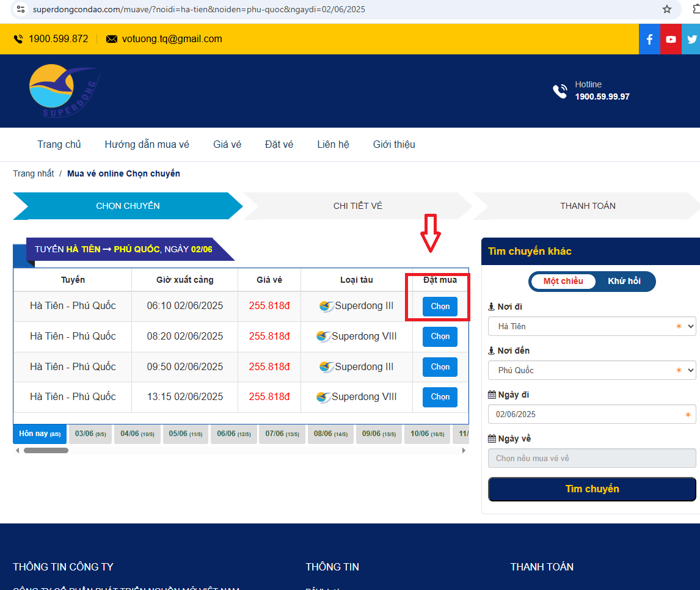The width and height of the screenshot is (700, 590).
Task: Switch to Khứ hồi round trip
Action: tap(624, 282)
